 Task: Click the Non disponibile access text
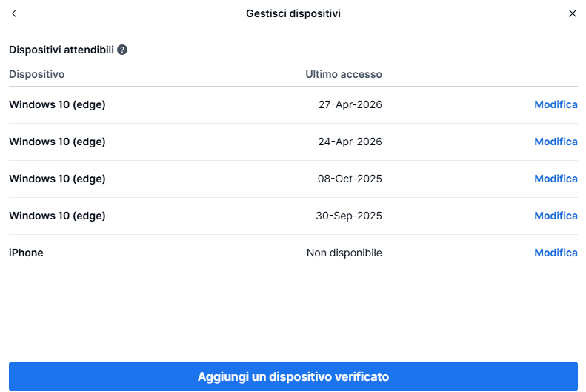344,253
